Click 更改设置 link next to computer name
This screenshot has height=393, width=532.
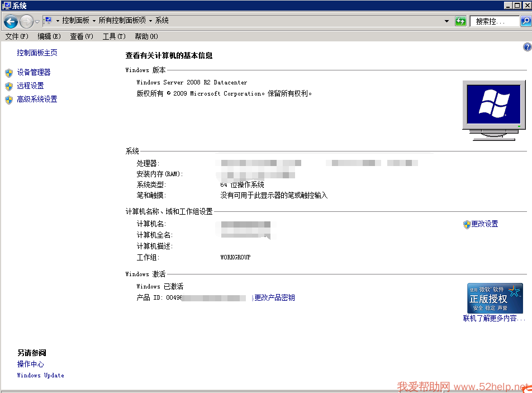484,224
